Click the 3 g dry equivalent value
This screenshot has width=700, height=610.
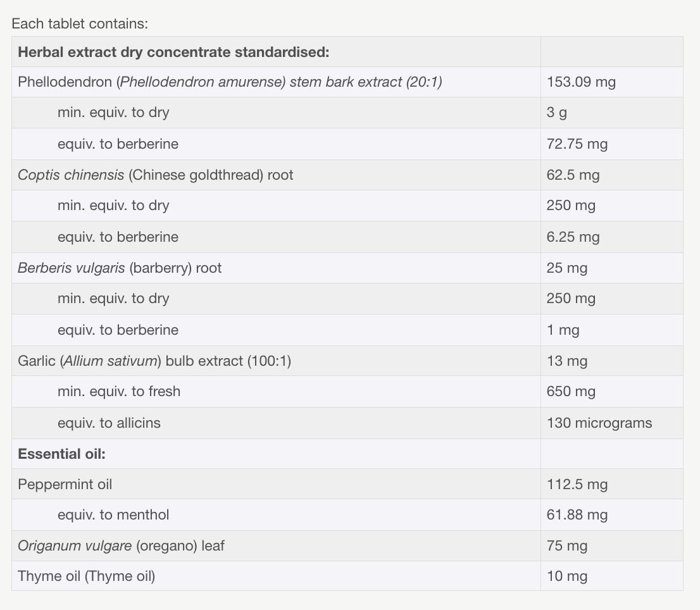pos(557,113)
